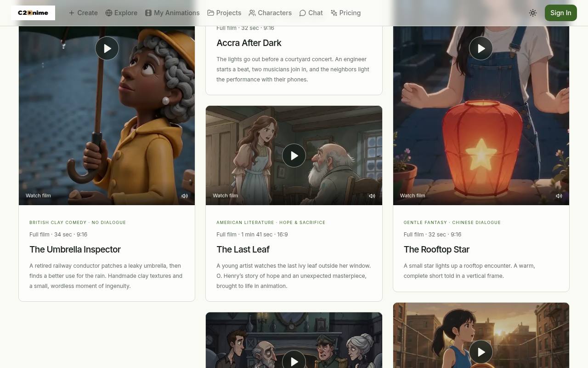The height and width of the screenshot is (368, 588).
Task: Open The Umbrella Inspector title link
Action: 75,249
